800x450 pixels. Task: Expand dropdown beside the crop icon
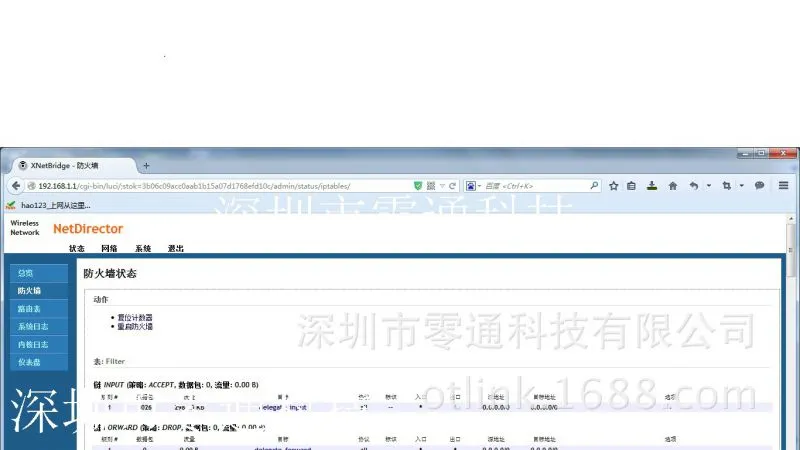741,186
